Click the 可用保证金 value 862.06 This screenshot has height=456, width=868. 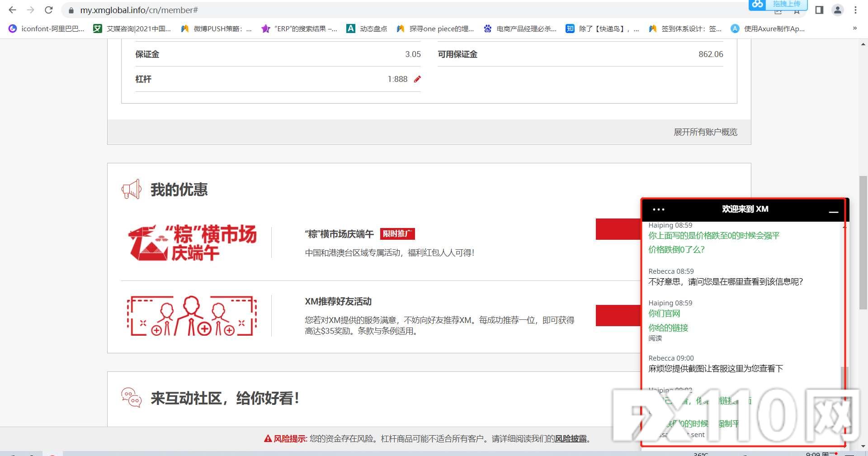(711, 54)
